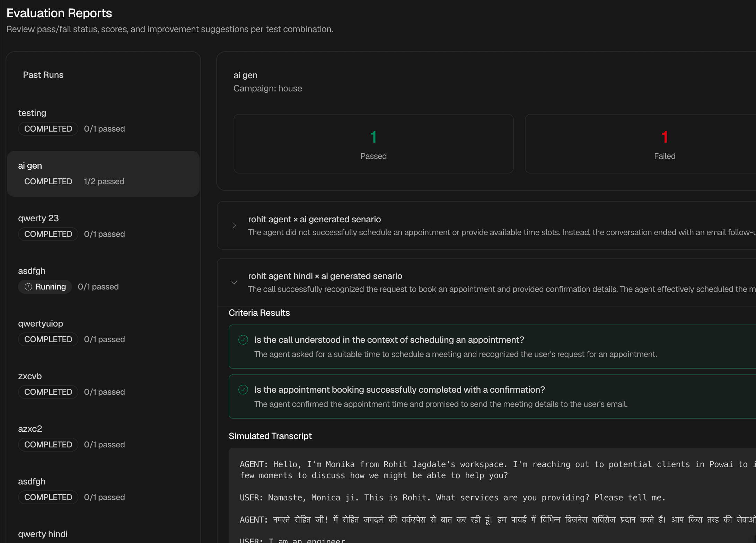Click '0/1 passed' next to the Running badge
This screenshot has height=543, width=756.
pos(98,287)
